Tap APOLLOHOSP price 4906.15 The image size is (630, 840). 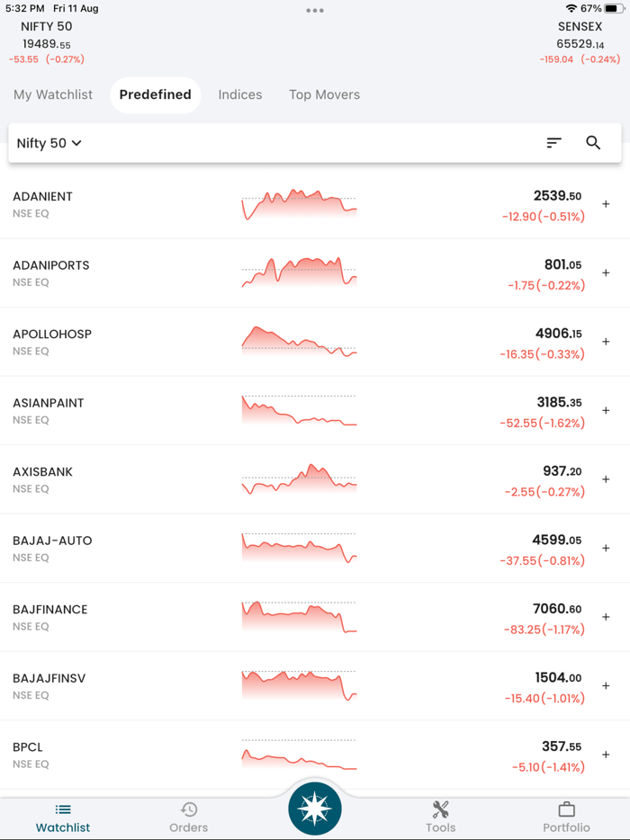(558, 334)
